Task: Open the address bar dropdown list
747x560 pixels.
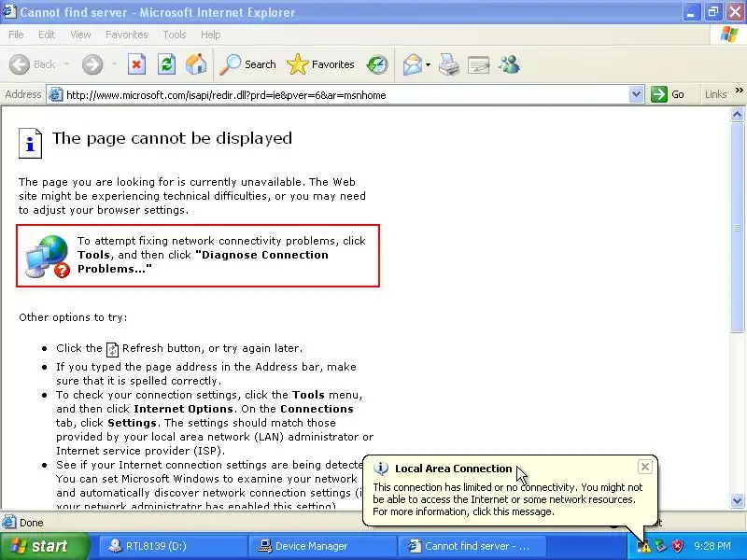Action: click(x=636, y=95)
